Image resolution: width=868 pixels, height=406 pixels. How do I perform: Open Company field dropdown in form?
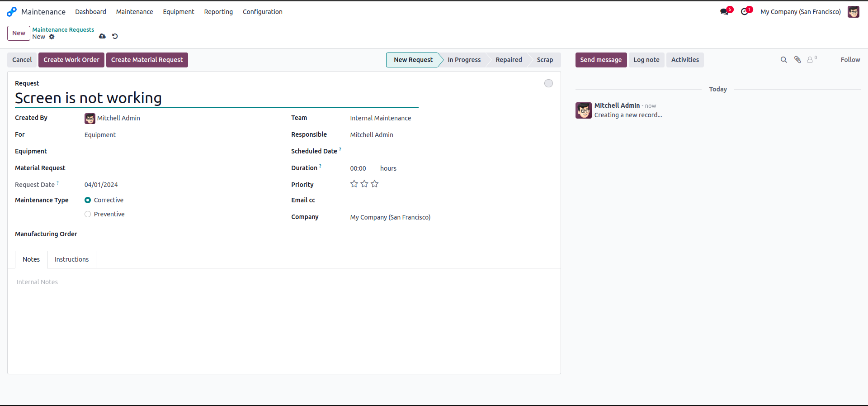(x=451, y=217)
